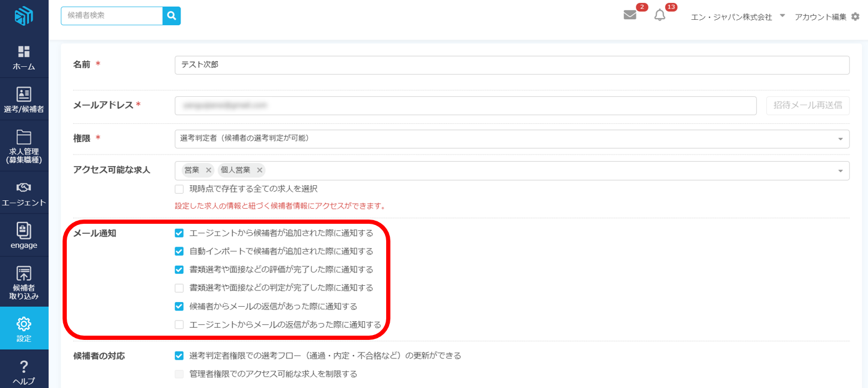
Task: Remove the 個人営業 tag with its x
Action: [x=260, y=170]
